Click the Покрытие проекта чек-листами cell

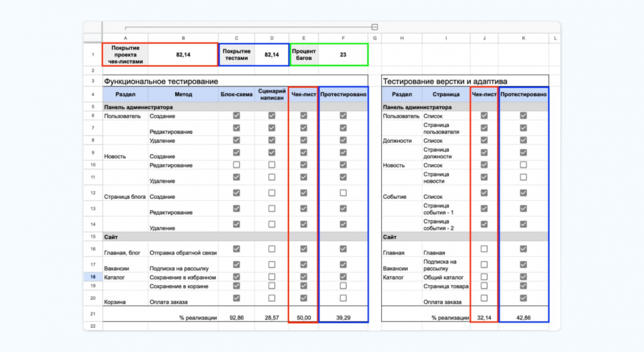[126, 55]
